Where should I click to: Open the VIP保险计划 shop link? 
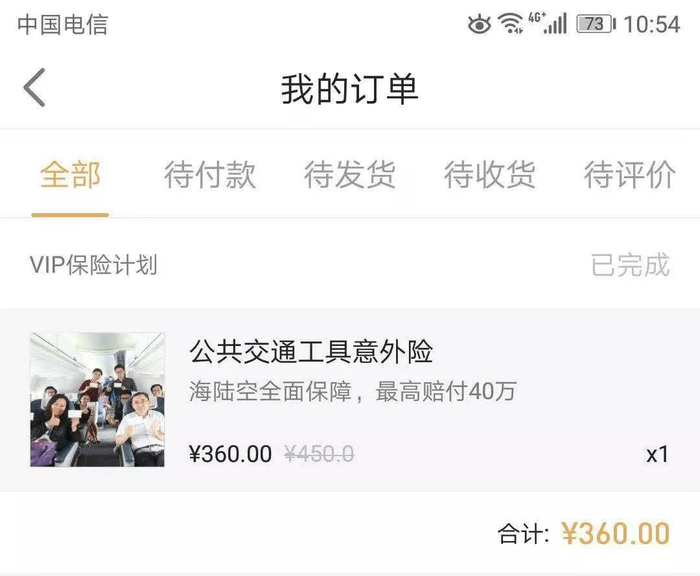pos(93,265)
